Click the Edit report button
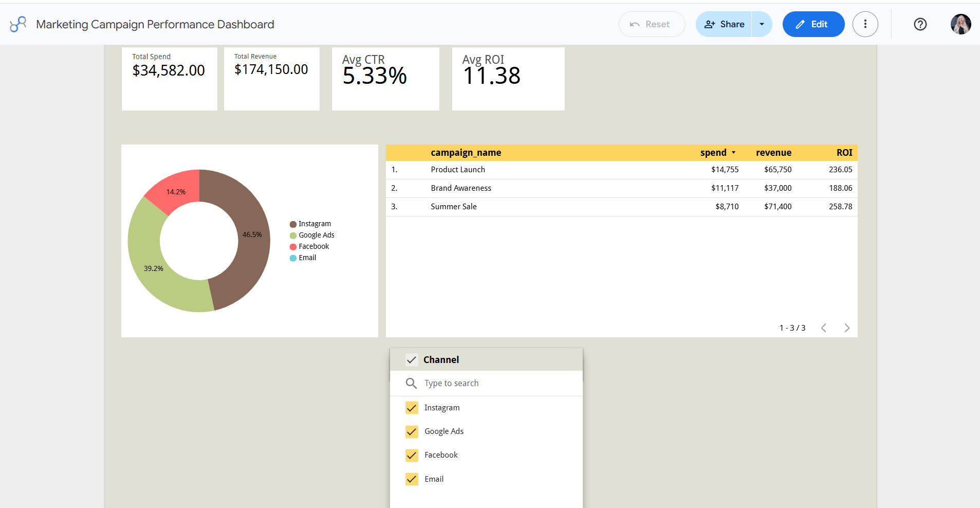The height and width of the screenshot is (508, 980). click(x=813, y=24)
